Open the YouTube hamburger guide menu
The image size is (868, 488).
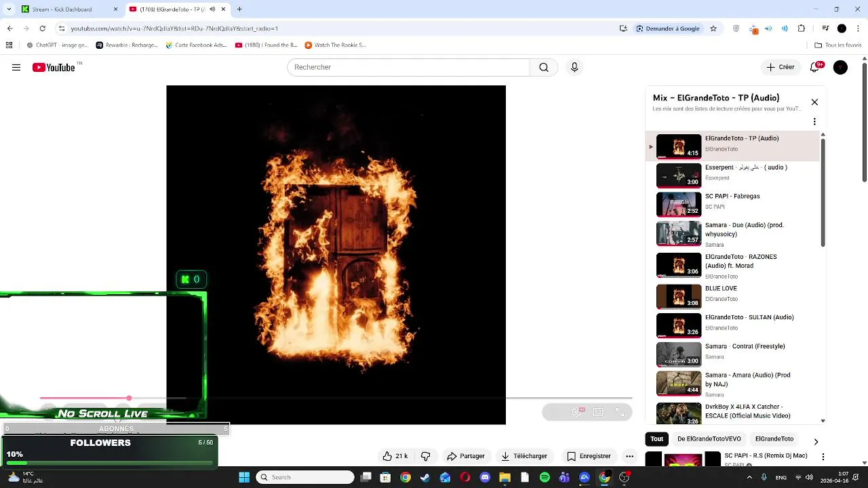coord(16,67)
